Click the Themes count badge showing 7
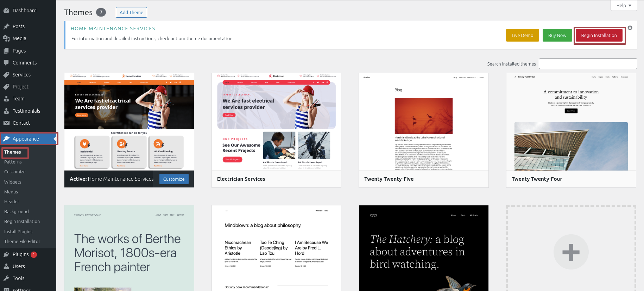644x291 pixels. pos(101,12)
